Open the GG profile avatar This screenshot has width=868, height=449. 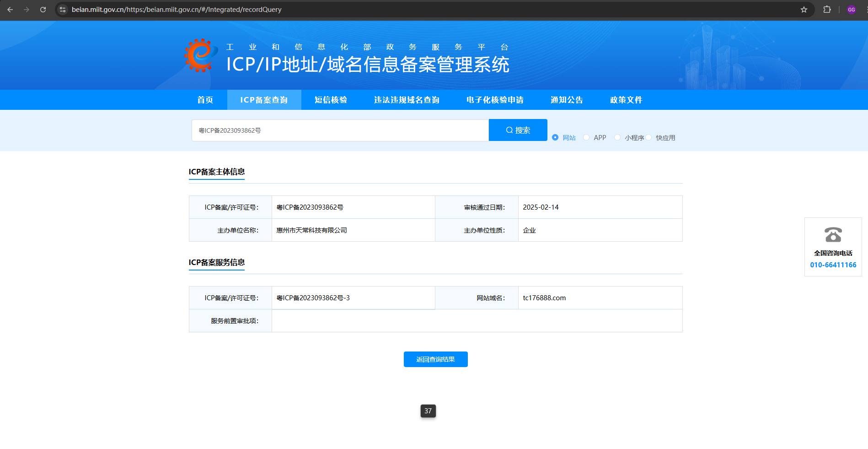852,10
